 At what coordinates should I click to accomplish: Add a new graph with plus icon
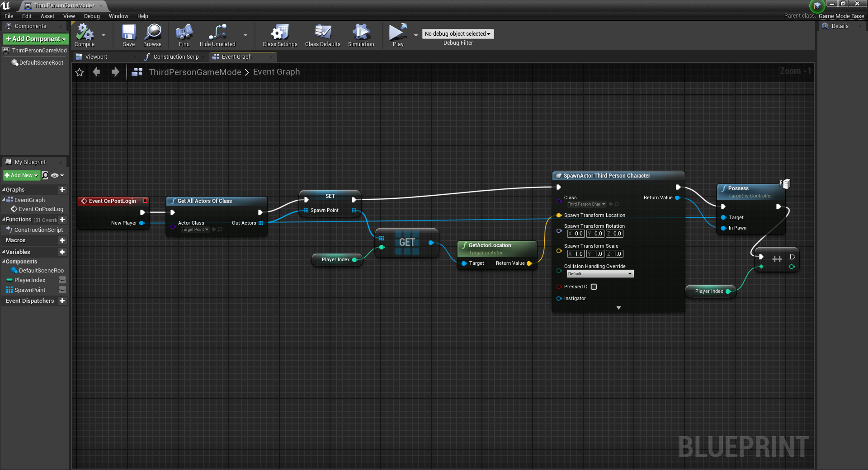(62, 190)
